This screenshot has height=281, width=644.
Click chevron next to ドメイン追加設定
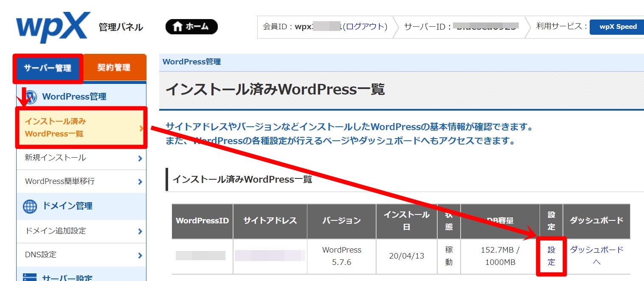pos(140,231)
